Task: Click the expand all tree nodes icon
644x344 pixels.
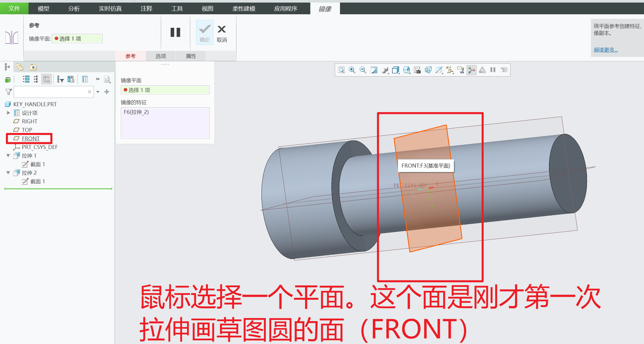Action: 26,79
